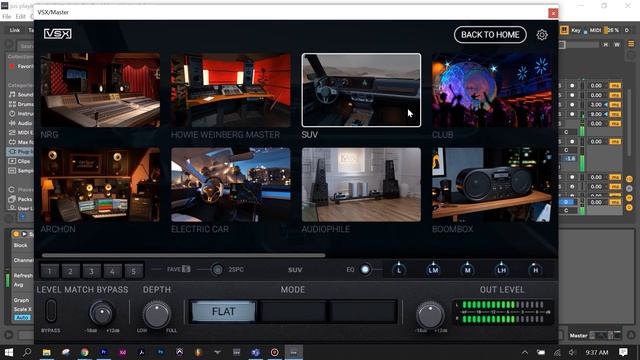The image size is (640, 360).
Task: Open volume control in system tray
Action: 573,353
